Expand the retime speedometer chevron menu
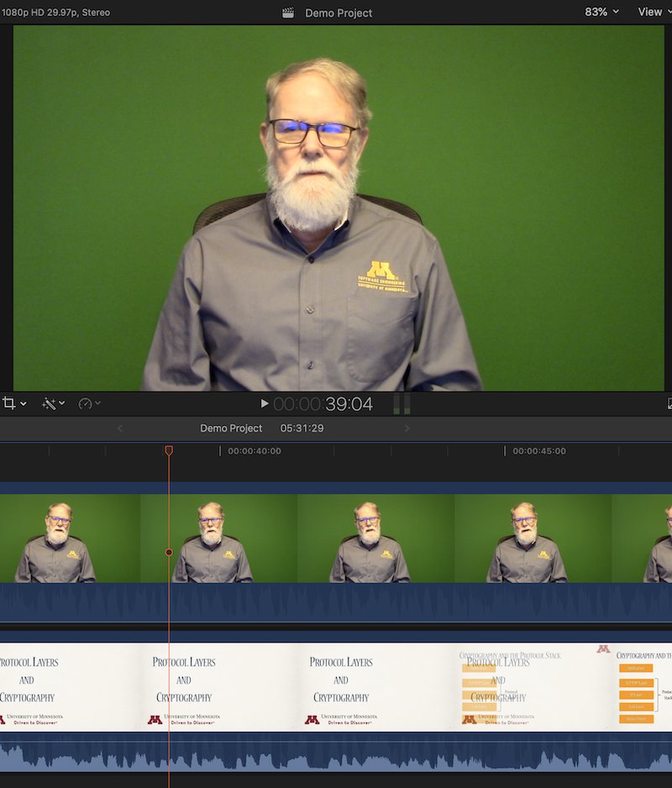This screenshot has width=672, height=788. (x=98, y=404)
